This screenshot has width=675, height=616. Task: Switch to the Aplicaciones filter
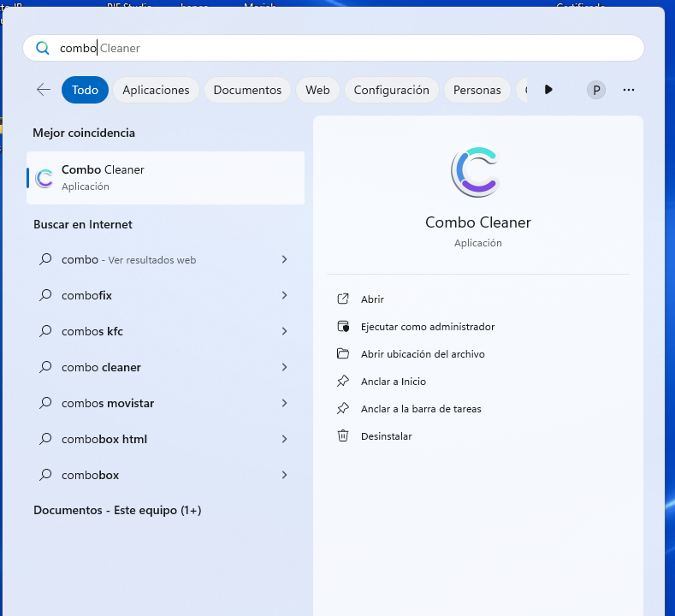[156, 90]
